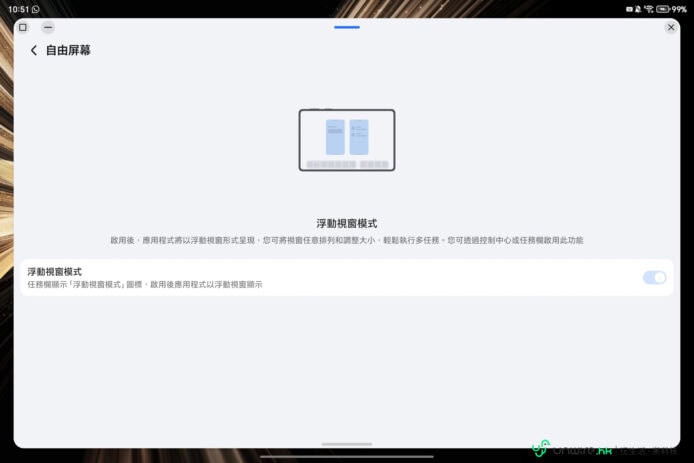Screen dimensions: 694x463
Task: Click the 自由屏幕 page title
Action: (x=68, y=50)
